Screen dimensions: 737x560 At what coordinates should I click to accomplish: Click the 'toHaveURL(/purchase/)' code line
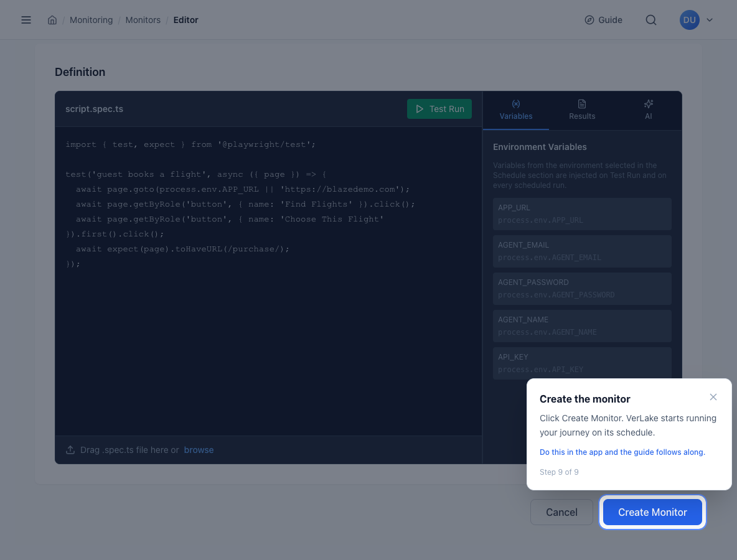182,249
